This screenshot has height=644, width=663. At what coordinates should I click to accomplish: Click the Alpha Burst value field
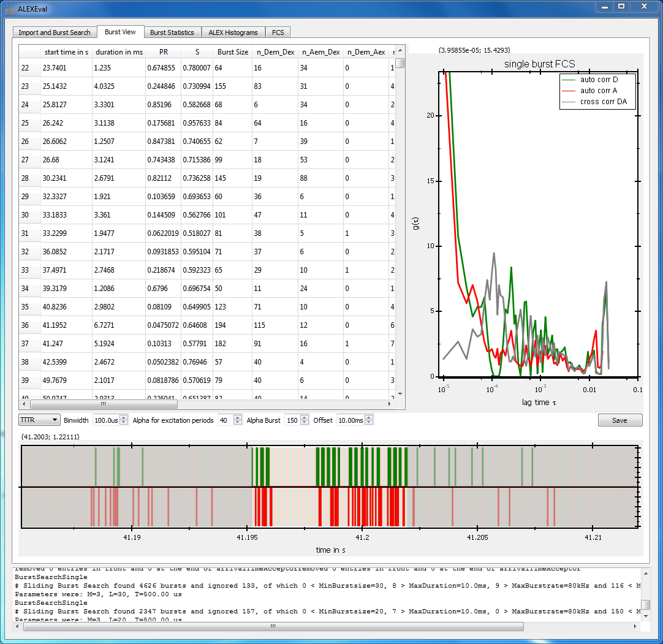(293, 420)
